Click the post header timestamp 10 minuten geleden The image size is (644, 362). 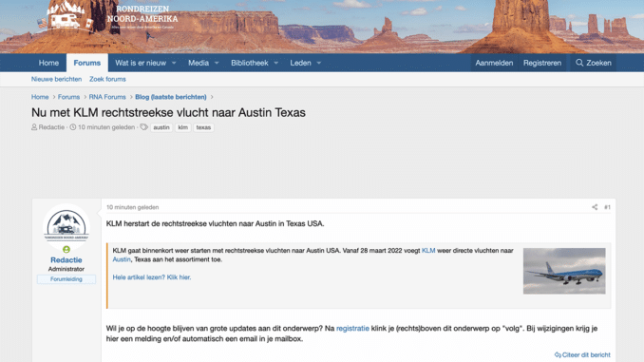coord(133,207)
